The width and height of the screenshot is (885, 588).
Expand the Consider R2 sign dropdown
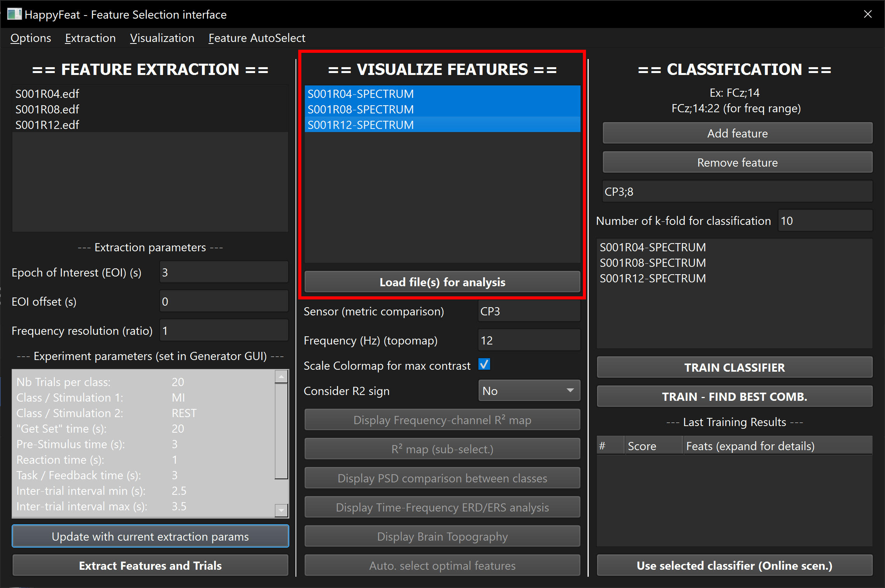coord(529,391)
